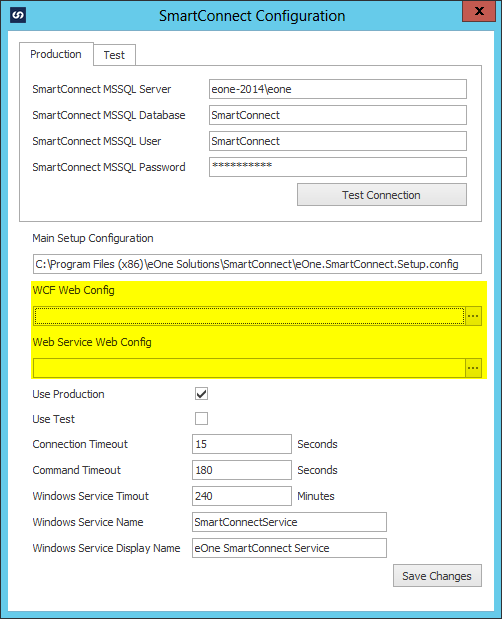Viewport: 502px width, 619px height.
Task: Uncheck the Use Production checkbox
Action: (201, 394)
